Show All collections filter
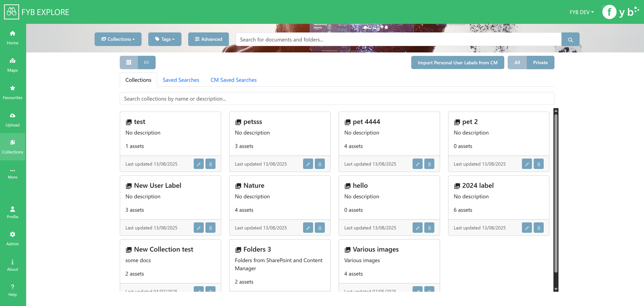 517,62
